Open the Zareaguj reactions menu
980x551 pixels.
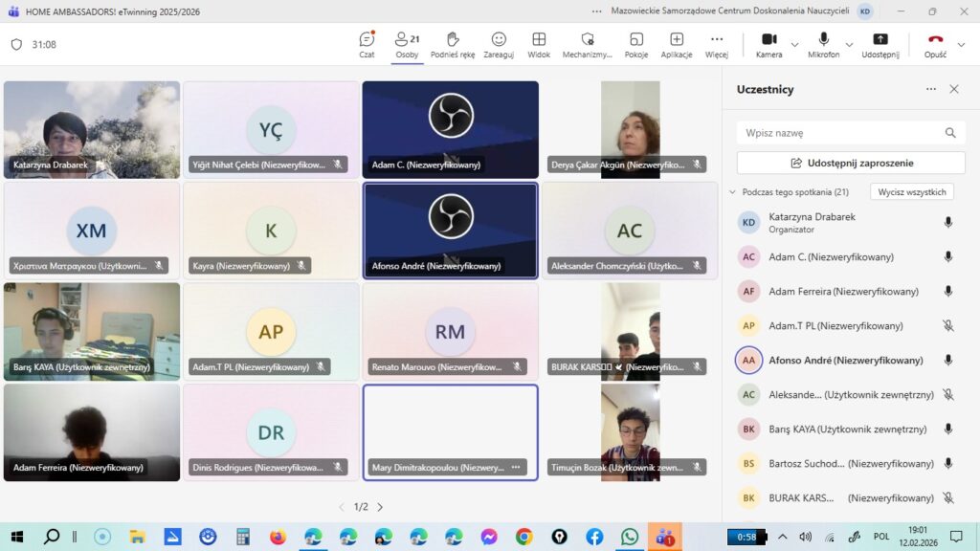(498, 45)
